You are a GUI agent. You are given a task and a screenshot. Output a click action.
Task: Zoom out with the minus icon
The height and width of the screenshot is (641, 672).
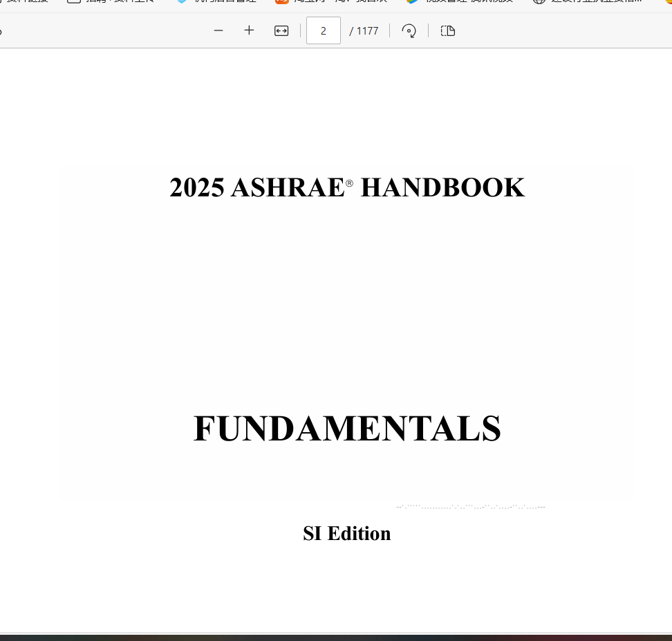[218, 30]
